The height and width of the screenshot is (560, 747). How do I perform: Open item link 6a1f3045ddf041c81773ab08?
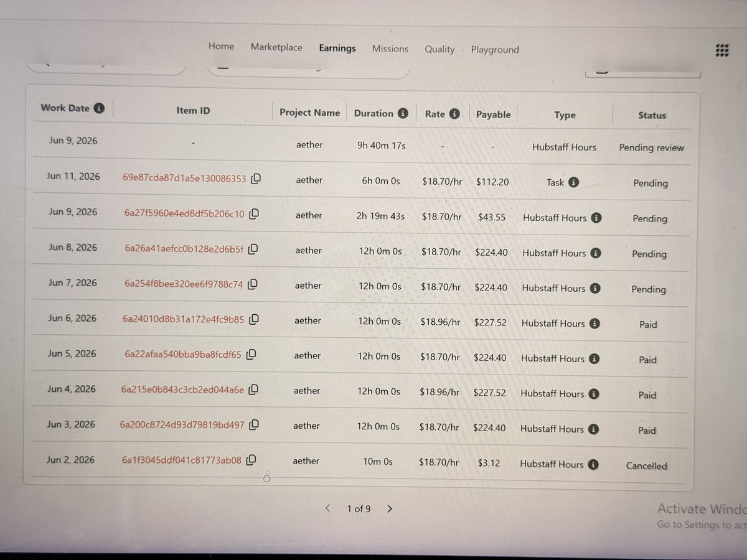pos(181,460)
